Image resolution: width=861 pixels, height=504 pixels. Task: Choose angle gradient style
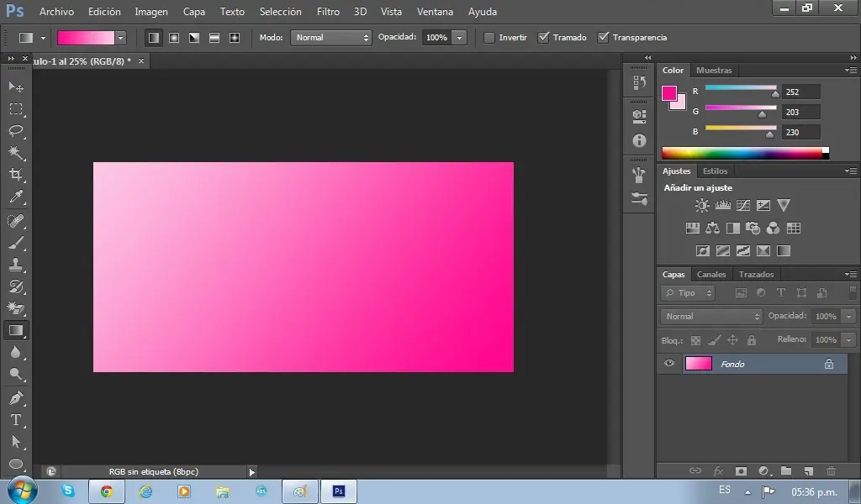(194, 37)
